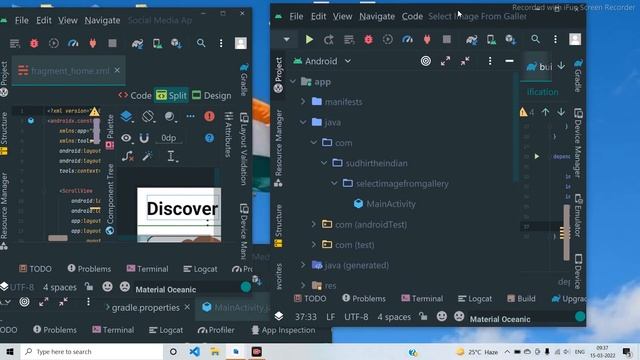Run the app with green play button

[x=309, y=40]
